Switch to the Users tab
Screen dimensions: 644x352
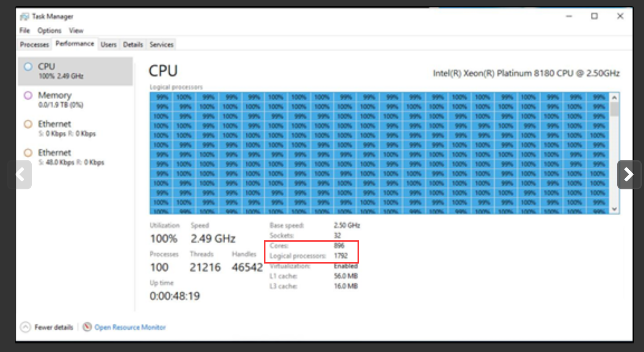pyautogui.click(x=109, y=45)
